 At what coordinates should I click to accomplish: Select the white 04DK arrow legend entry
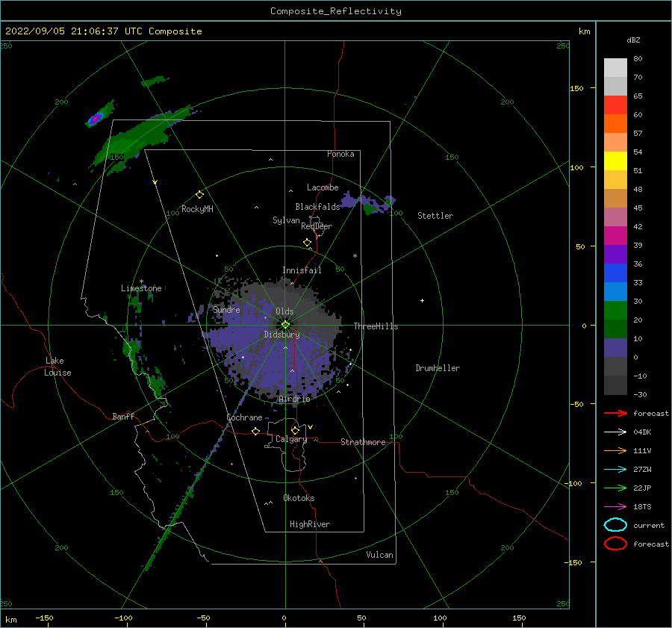point(615,432)
